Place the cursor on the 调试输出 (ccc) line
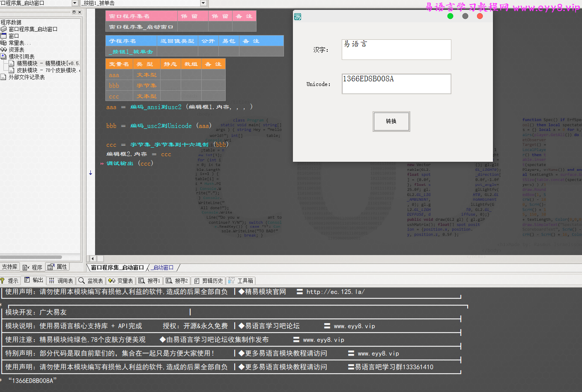 pyautogui.click(x=130, y=163)
